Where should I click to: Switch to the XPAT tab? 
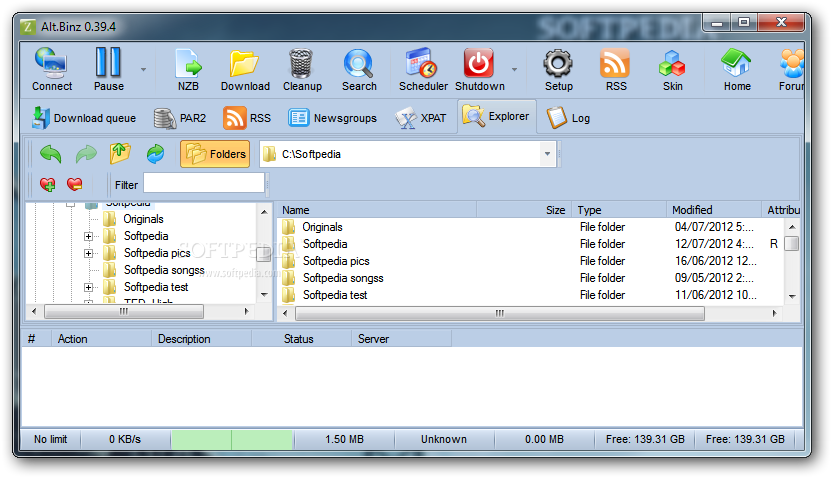pyautogui.click(x=421, y=118)
